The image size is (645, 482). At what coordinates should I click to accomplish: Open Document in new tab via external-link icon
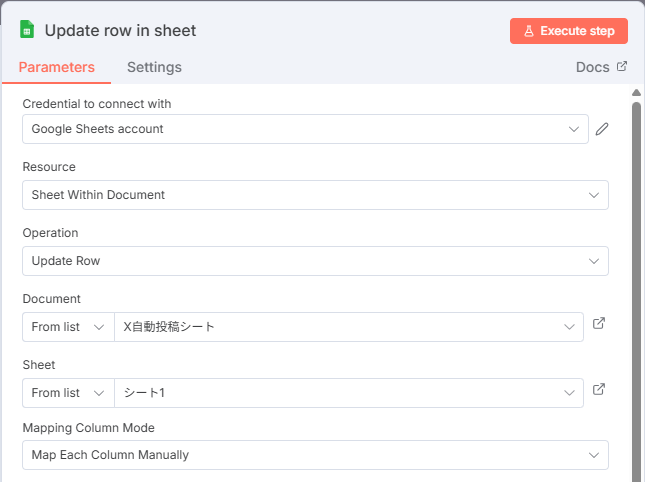(x=599, y=324)
